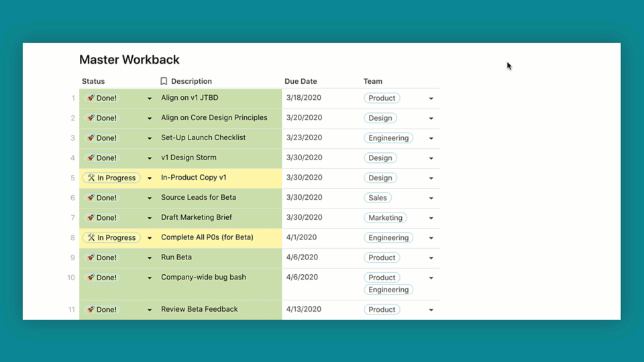Click Engineering tag in Company-wide bug bash row
Screen dimensions: 644x362
[388, 290]
